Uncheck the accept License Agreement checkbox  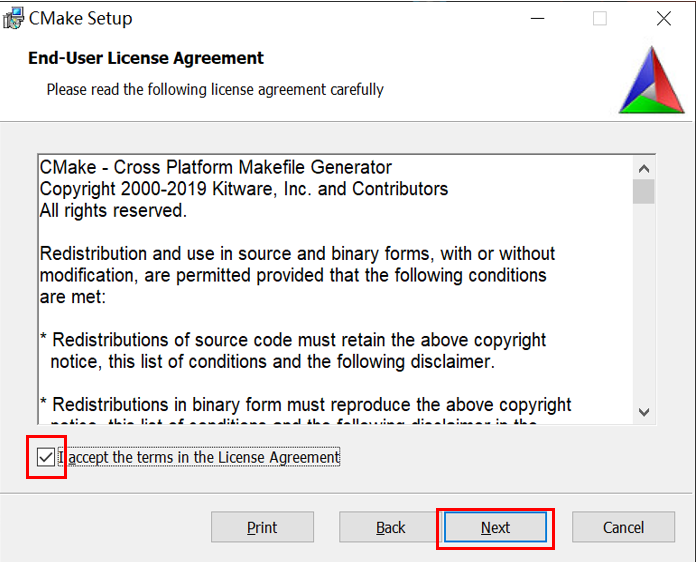click(45, 457)
